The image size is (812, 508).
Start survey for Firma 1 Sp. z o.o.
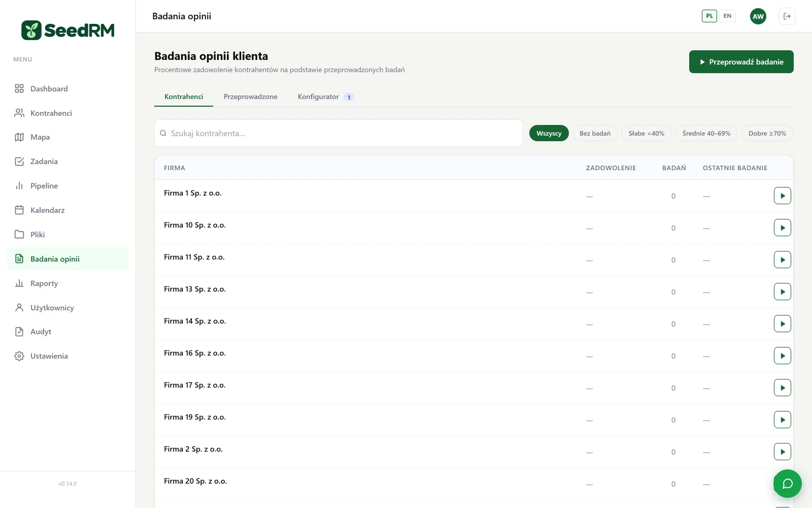click(x=783, y=196)
